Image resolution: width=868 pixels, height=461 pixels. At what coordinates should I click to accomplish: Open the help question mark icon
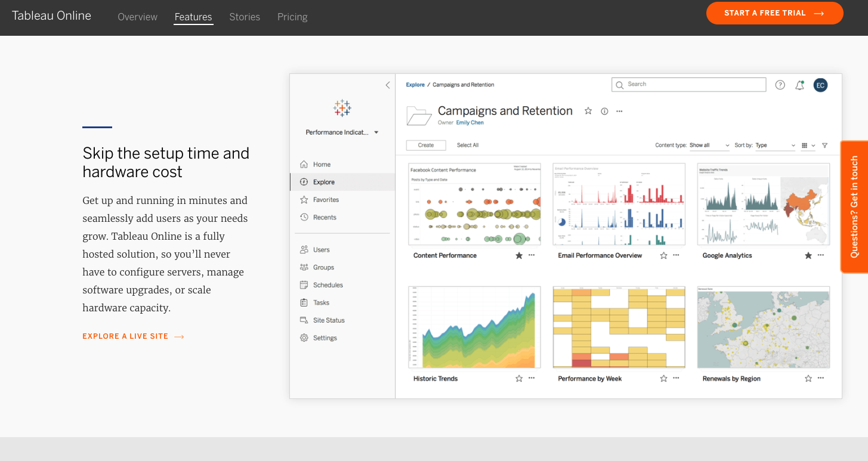[780, 85]
